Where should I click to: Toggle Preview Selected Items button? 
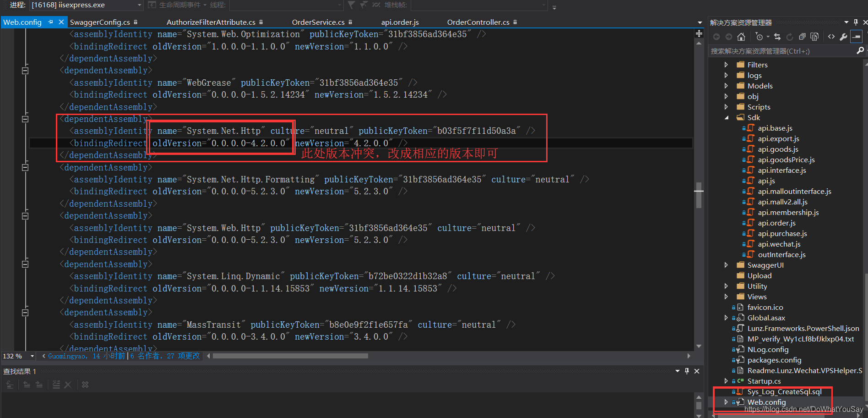click(x=857, y=37)
